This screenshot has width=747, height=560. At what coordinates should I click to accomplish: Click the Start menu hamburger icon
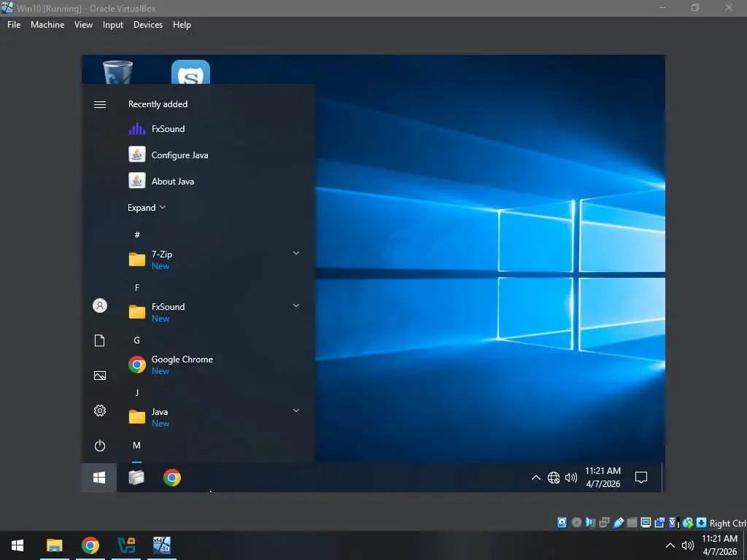pos(99,104)
